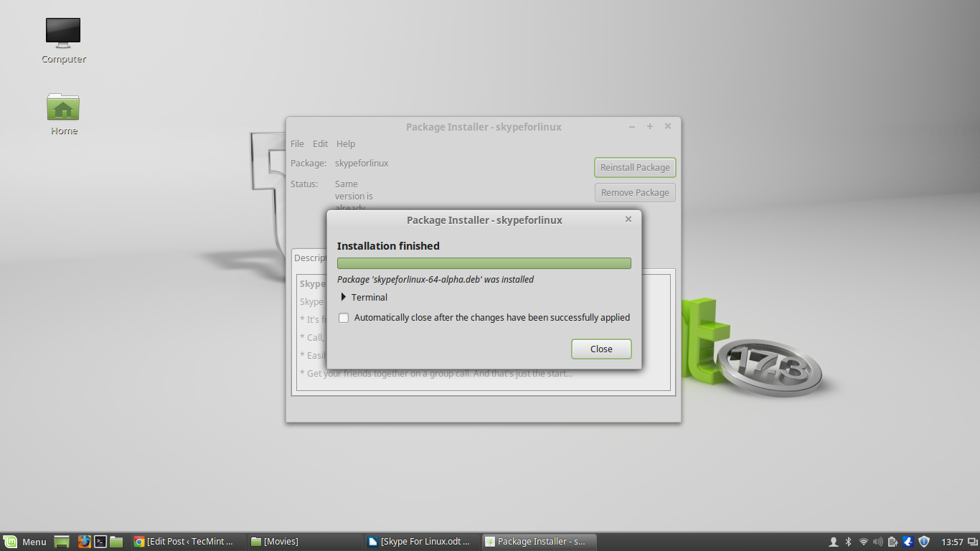Click the Remove Package button
The image size is (980, 551).
point(635,192)
